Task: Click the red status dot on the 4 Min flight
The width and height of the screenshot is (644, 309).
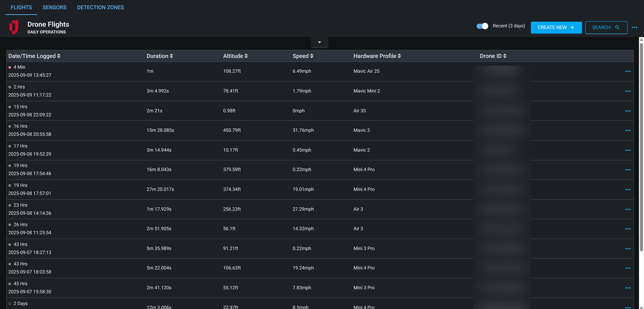Action: pos(9,67)
